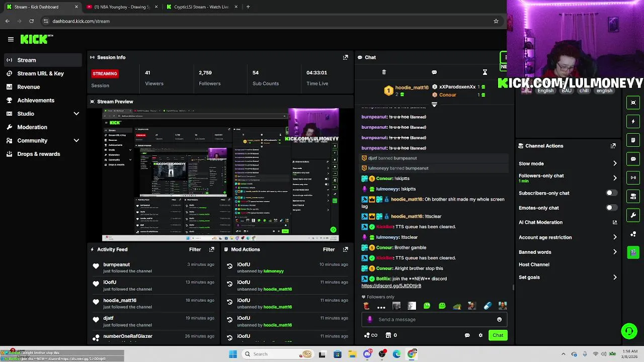Bookmark page with star icon
This screenshot has width=644, height=362.
(x=496, y=21)
